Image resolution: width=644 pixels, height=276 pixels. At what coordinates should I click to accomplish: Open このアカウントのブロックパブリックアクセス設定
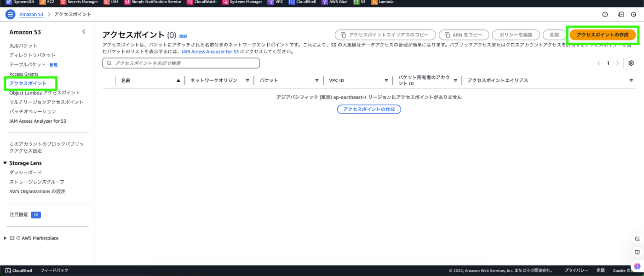tap(47, 147)
